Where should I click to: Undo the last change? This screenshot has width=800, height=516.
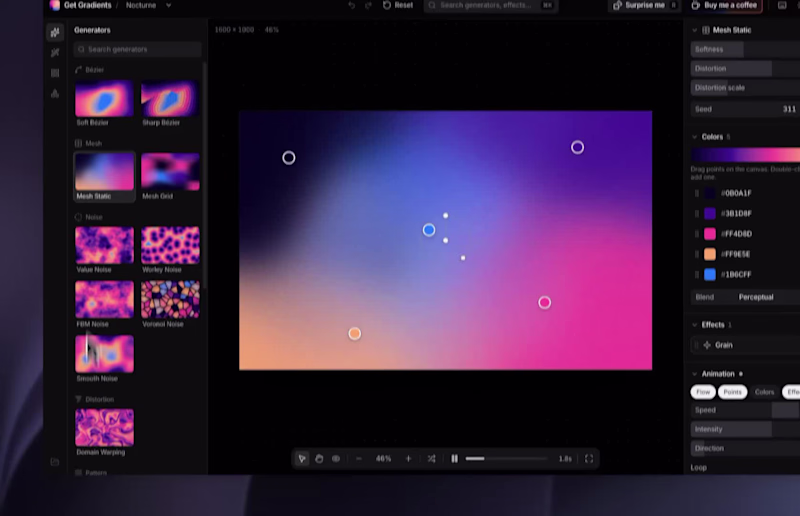352,5
